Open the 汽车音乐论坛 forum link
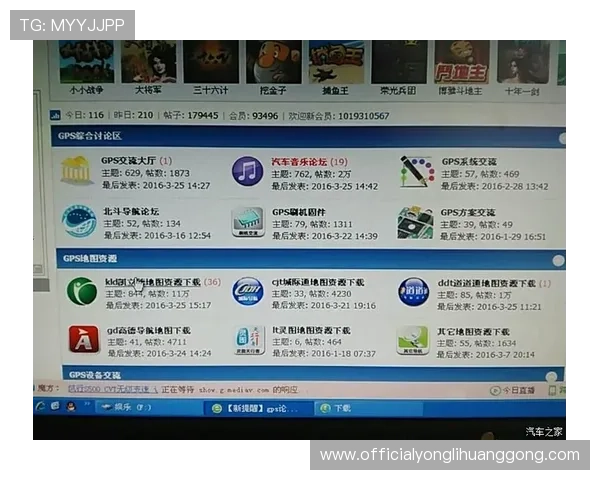The image size is (600, 480). pos(299,162)
